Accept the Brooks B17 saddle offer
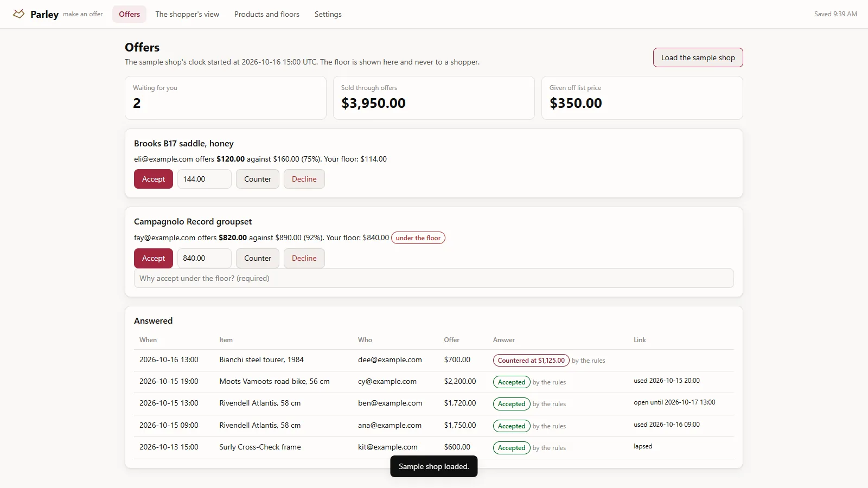This screenshot has width=868, height=488. point(154,179)
